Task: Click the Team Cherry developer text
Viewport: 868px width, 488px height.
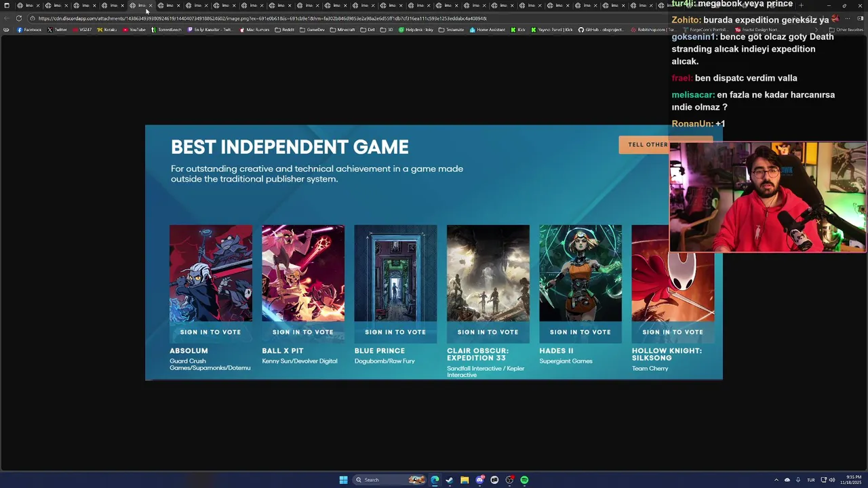Action: click(x=650, y=369)
